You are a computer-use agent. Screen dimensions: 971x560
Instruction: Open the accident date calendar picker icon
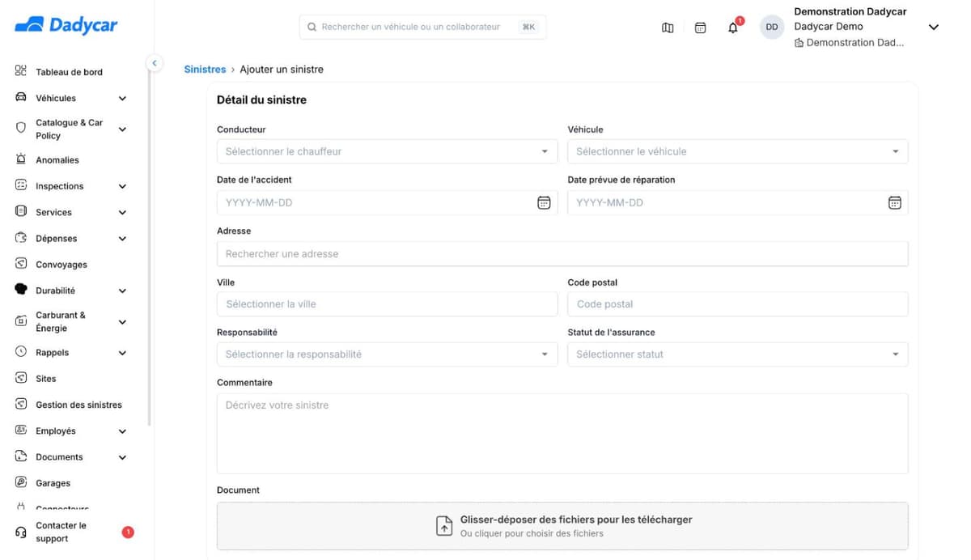point(544,202)
